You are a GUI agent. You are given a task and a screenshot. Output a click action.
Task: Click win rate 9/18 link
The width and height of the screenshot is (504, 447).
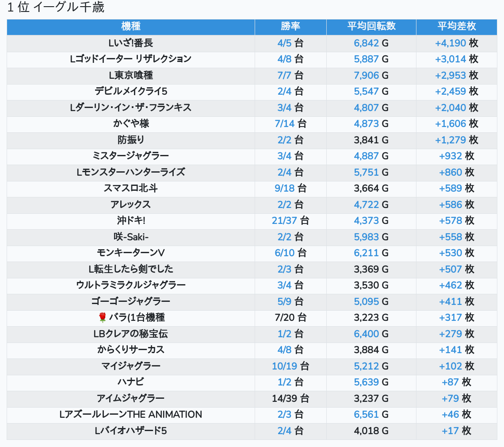pyautogui.click(x=284, y=188)
